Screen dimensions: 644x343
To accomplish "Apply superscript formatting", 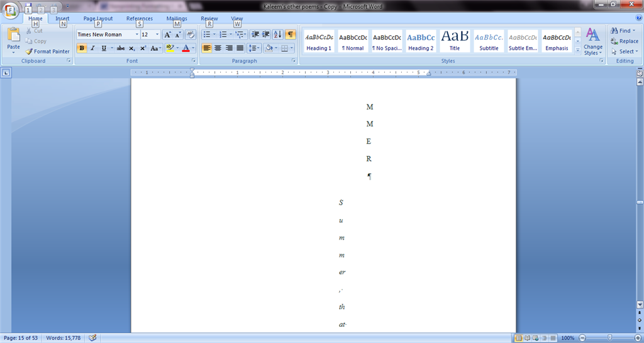I will point(143,48).
